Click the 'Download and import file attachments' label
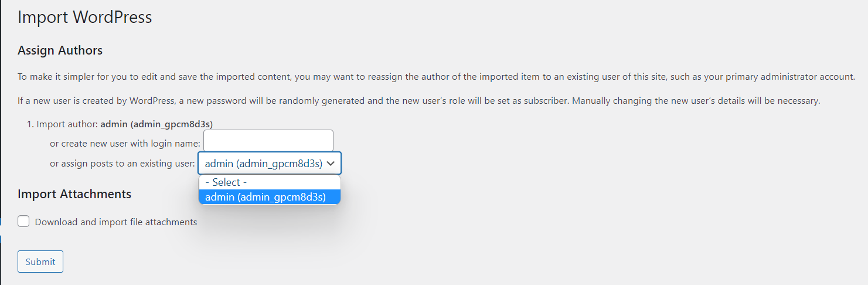 [x=116, y=222]
